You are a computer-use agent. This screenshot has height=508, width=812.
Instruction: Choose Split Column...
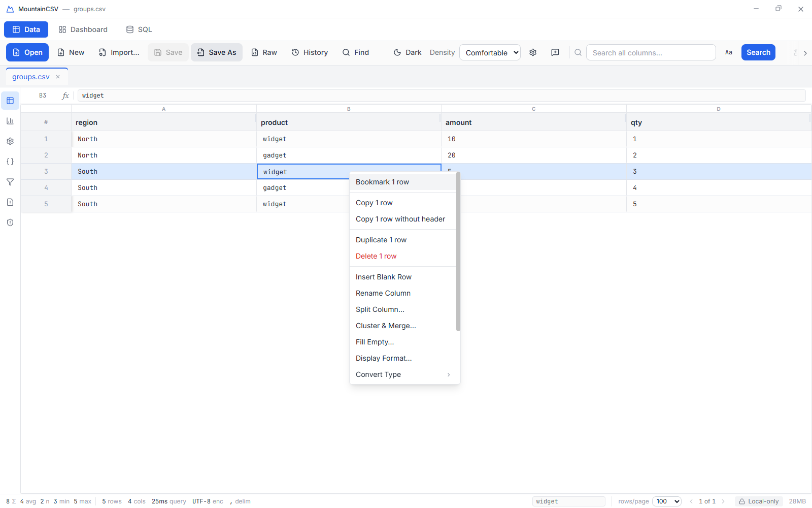pyautogui.click(x=403, y=309)
